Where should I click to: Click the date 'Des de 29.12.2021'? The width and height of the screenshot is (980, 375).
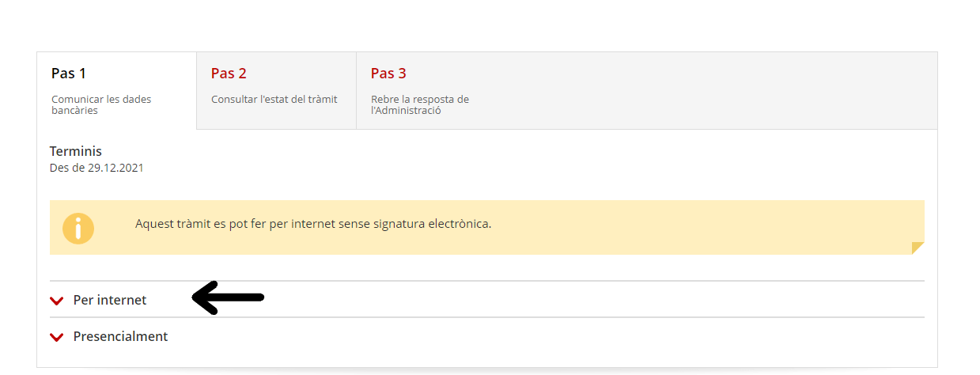96,168
